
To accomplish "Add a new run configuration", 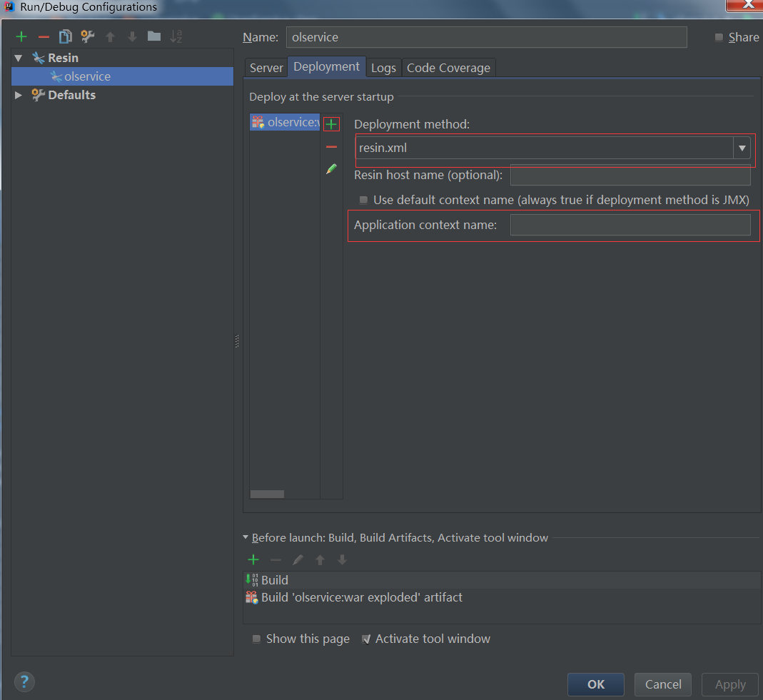I will tap(21, 37).
